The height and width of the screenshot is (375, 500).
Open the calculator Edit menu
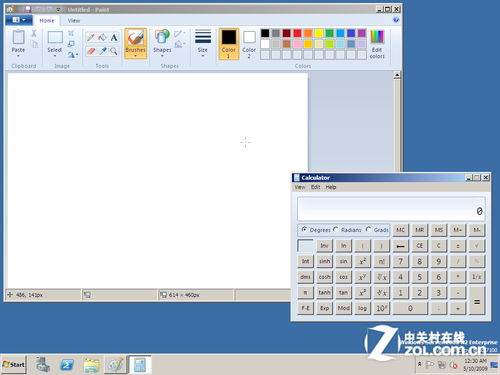[315, 187]
